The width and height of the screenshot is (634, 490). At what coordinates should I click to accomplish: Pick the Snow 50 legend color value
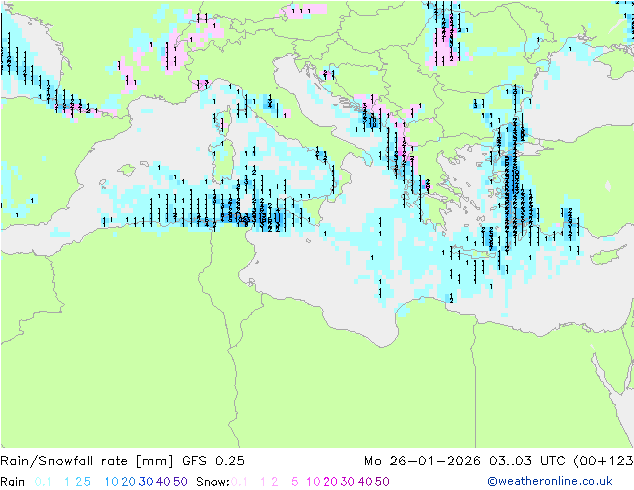[382, 482]
